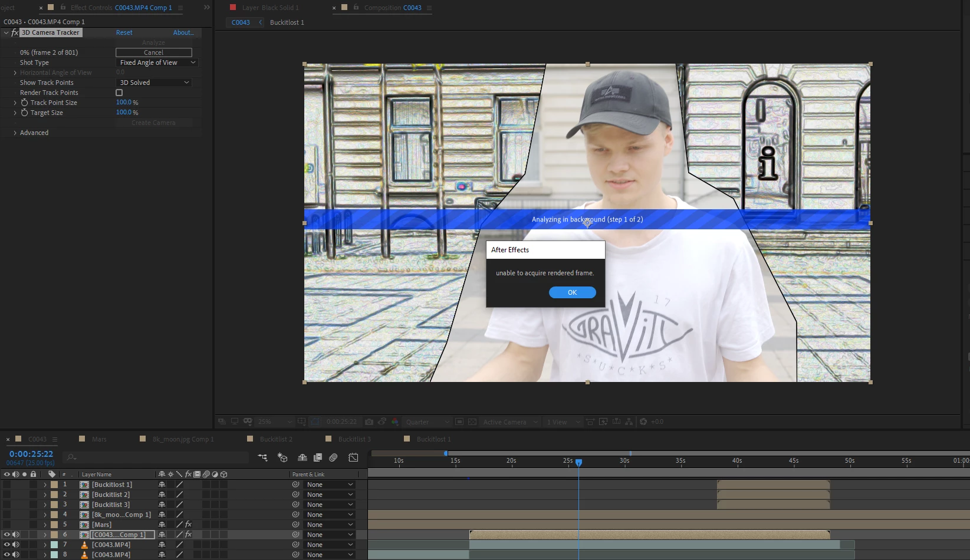The height and width of the screenshot is (560, 970).
Task: Select the Buckitlost 1 breadcrumb
Action: 287,22
